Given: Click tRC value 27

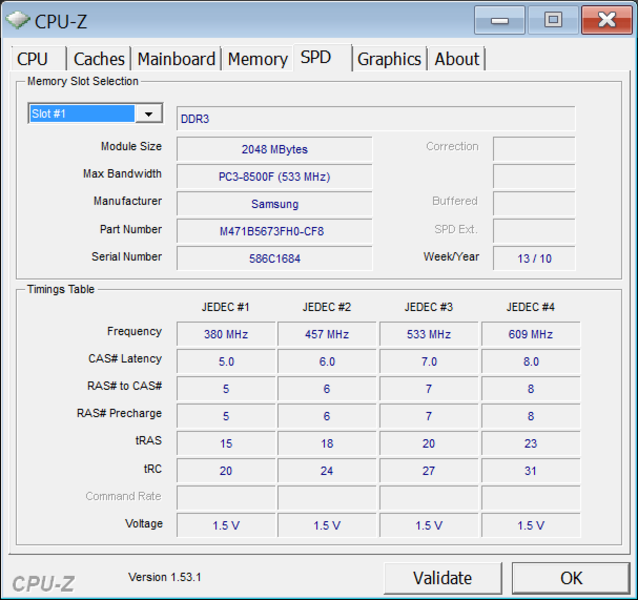Looking at the screenshot, I should (429, 470).
